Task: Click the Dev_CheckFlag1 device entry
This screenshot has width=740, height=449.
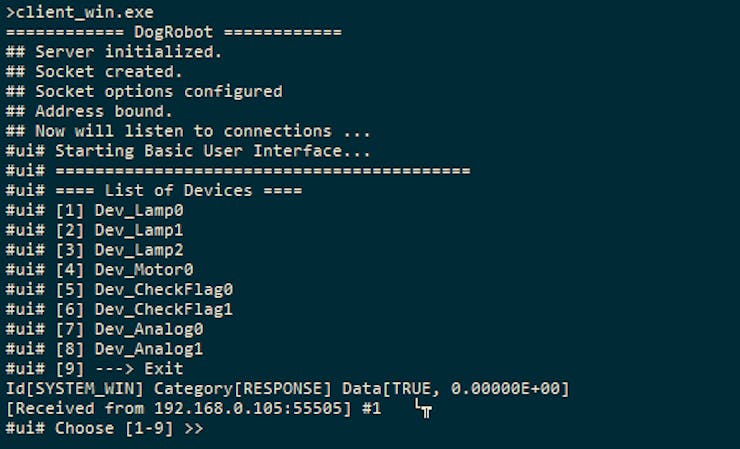Action: click(x=119, y=309)
